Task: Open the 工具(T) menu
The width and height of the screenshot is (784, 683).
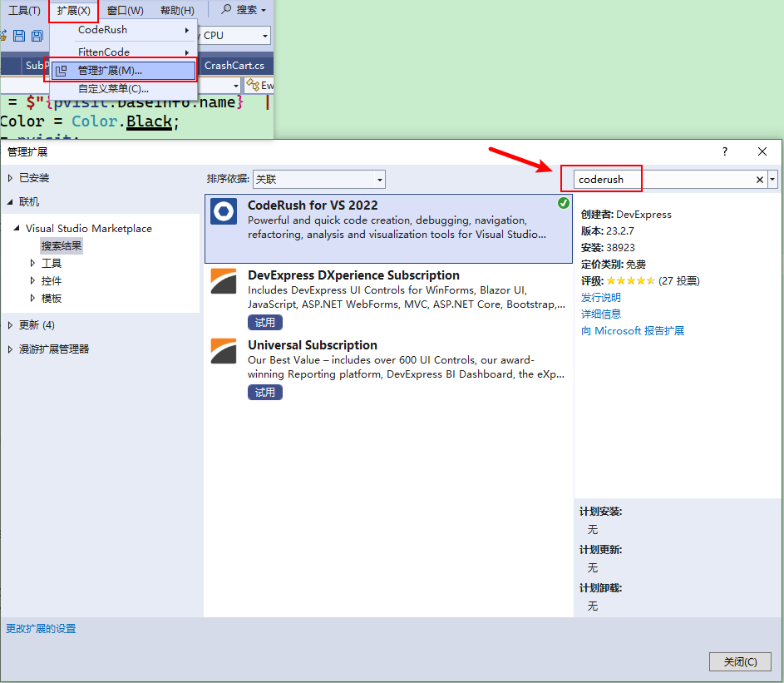Action: (x=24, y=11)
